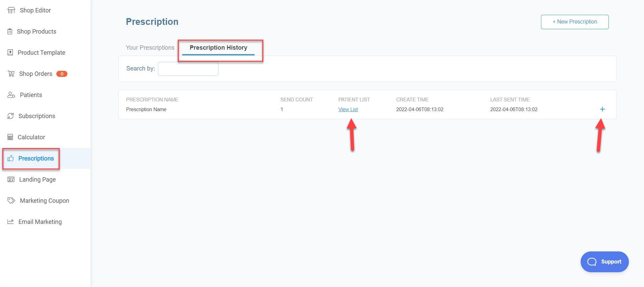The image size is (644, 287).
Task: Click the Shop Orders count badge
Action: (x=62, y=74)
